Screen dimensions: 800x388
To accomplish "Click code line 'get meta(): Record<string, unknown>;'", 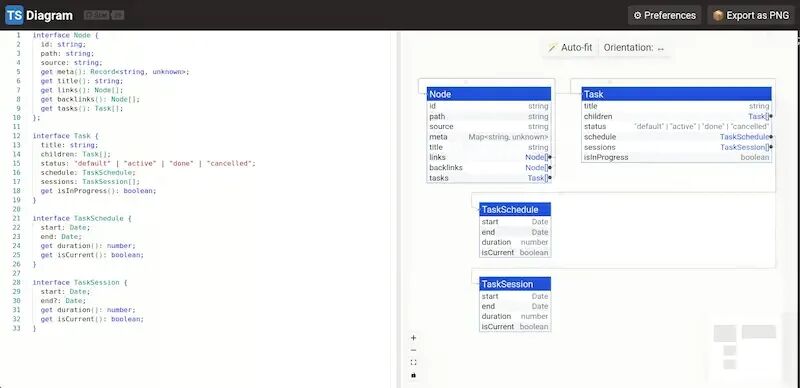I will pyautogui.click(x=115, y=72).
